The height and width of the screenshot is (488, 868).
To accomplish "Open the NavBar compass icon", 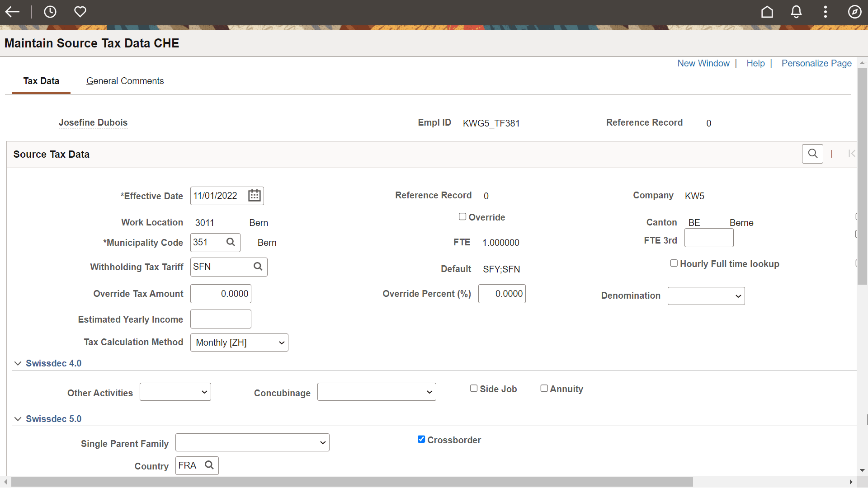I will 855,12.
